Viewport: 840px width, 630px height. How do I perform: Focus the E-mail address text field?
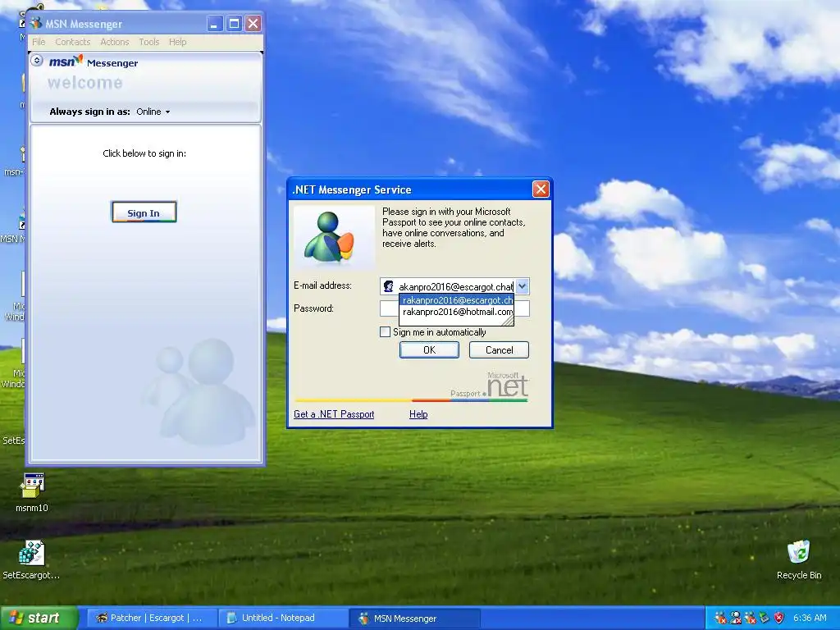(455, 286)
